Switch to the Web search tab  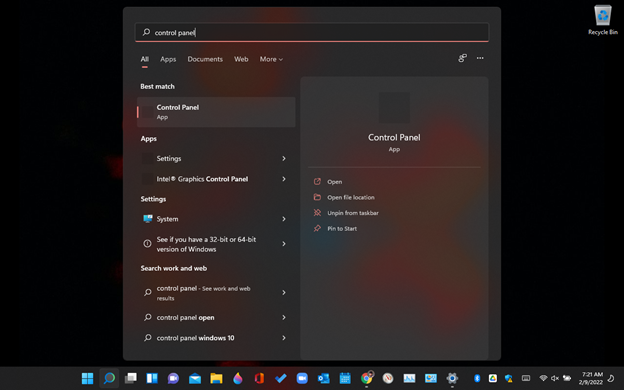241,59
